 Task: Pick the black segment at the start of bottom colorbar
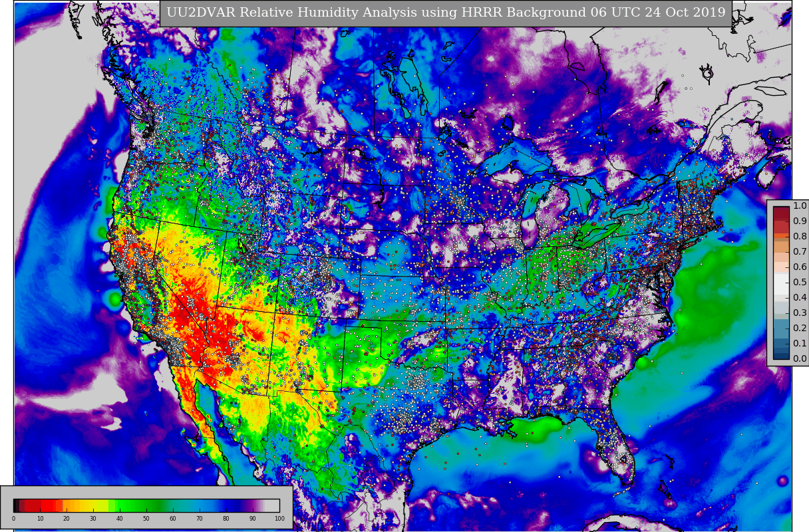(x=15, y=505)
